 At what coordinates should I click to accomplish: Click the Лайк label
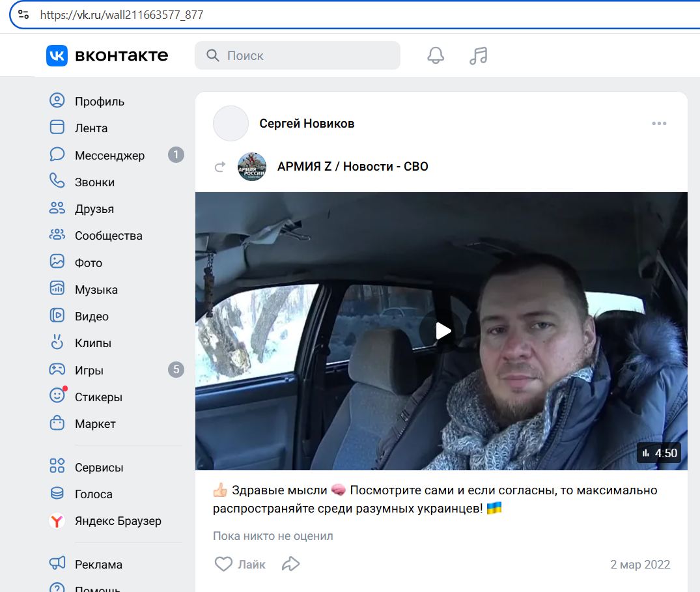tap(251, 564)
